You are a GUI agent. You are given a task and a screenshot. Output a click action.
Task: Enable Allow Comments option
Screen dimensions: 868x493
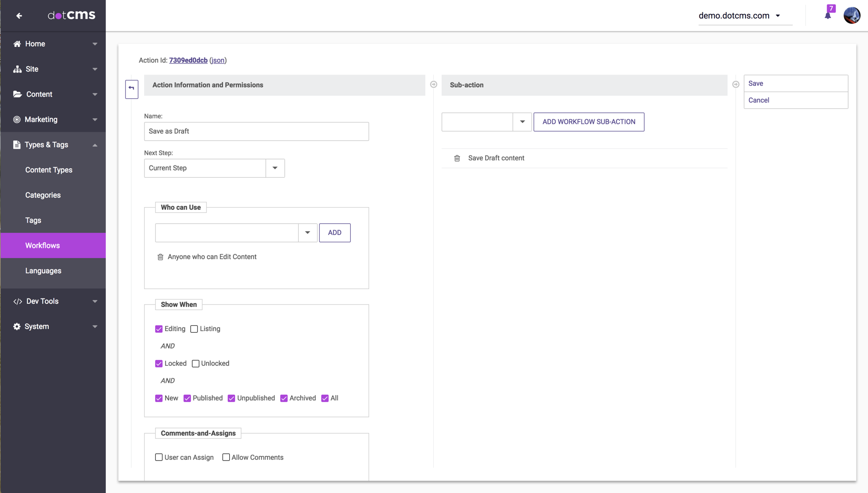[x=226, y=457]
